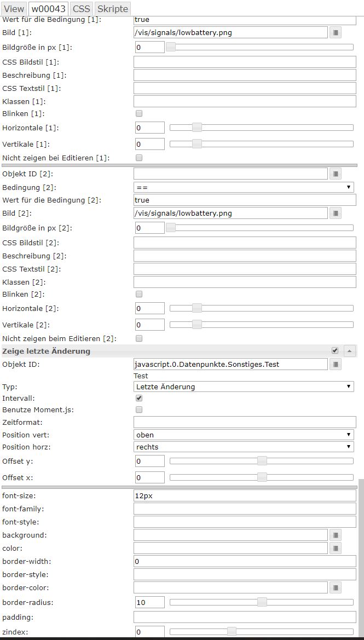
Task: Collapse the Zeige letzte Änderung section
Action: 350,351
